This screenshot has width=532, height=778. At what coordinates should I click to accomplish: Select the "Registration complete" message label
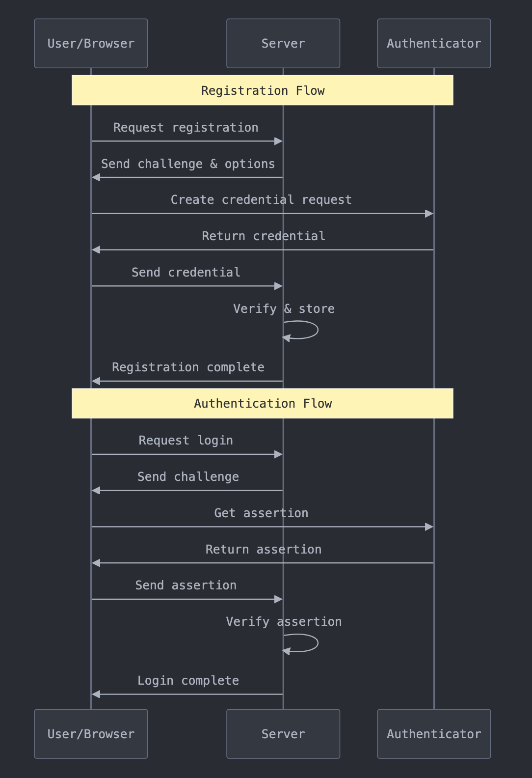point(188,367)
